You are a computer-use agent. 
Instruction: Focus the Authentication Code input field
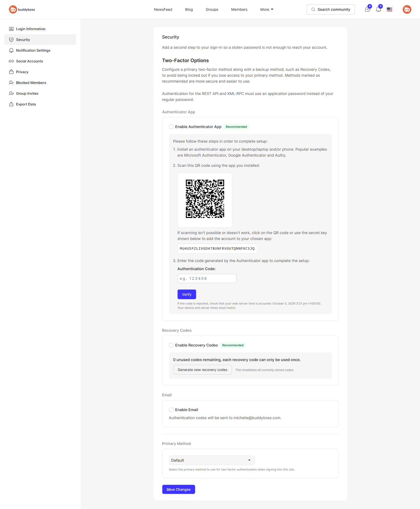pyautogui.click(x=207, y=278)
